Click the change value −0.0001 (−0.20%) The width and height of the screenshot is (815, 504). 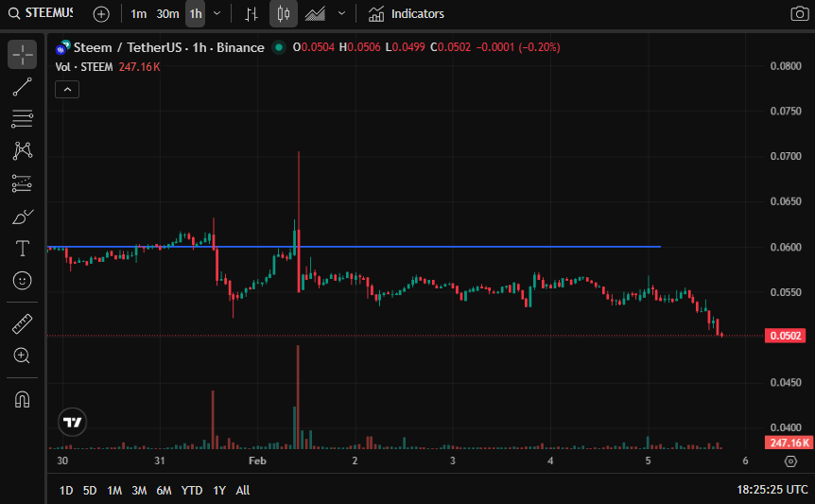(518, 47)
